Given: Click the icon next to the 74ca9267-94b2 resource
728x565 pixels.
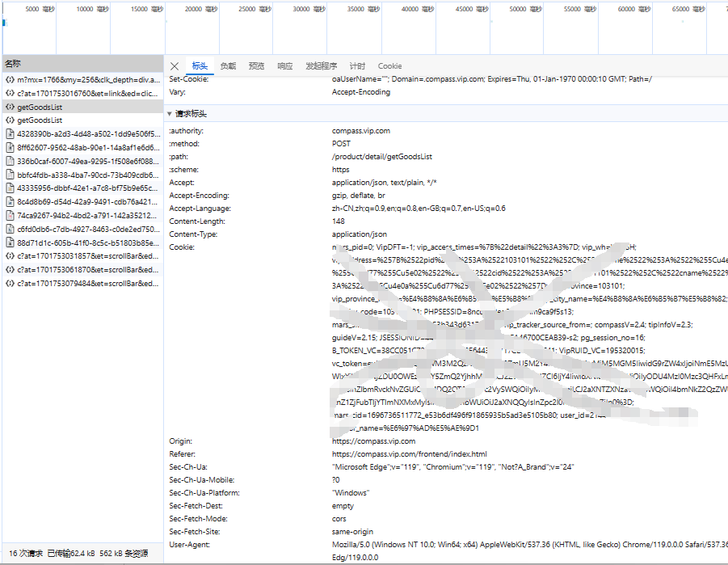Looking at the screenshot, I should tap(9, 216).
